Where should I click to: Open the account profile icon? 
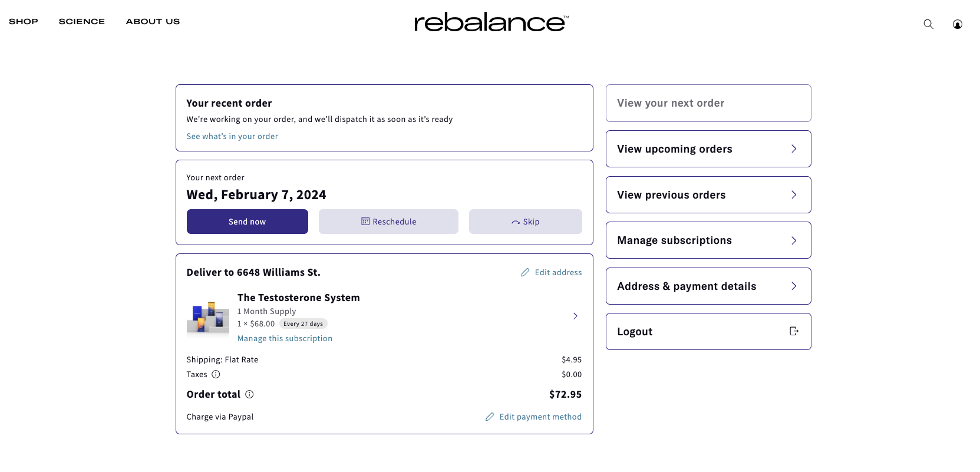coord(958,24)
